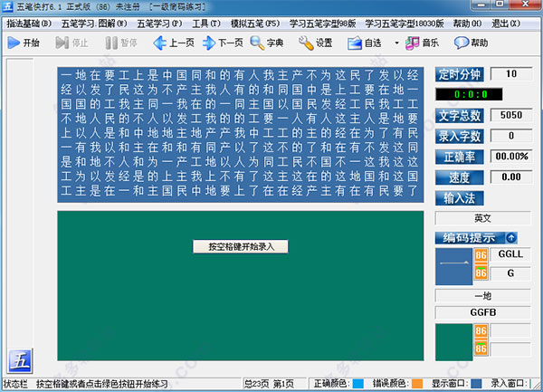
Task: Click the 状态栏 status label
Action: click(x=15, y=384)
